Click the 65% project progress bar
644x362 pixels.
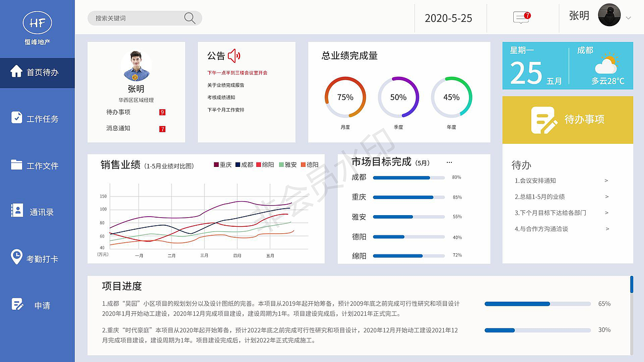537,304
